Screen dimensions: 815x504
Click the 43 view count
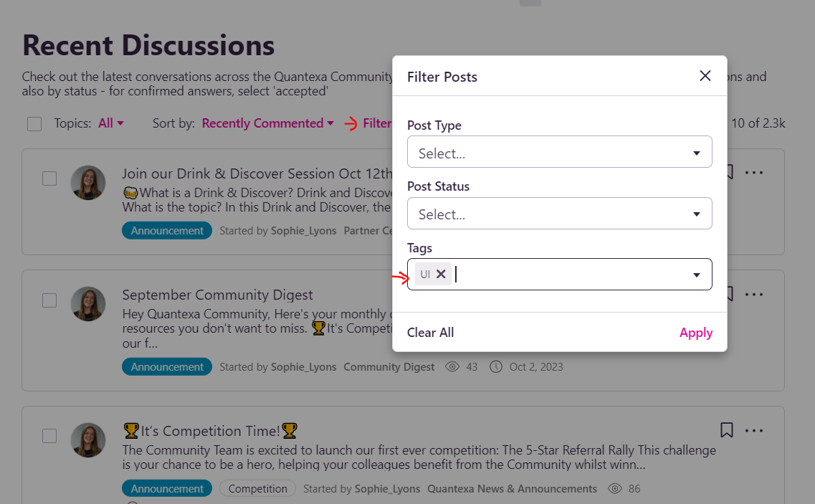pyautogui.click(x=472, y=366)
